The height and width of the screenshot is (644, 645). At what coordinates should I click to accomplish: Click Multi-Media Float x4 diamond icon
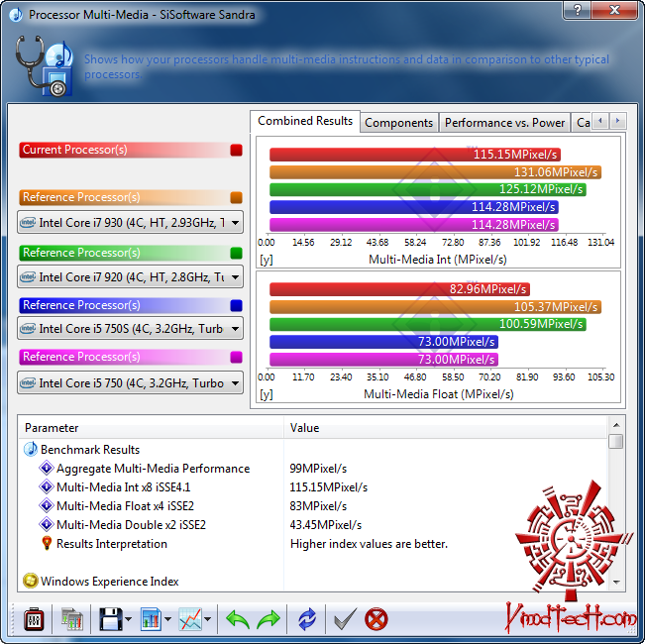tap(46, 506)
